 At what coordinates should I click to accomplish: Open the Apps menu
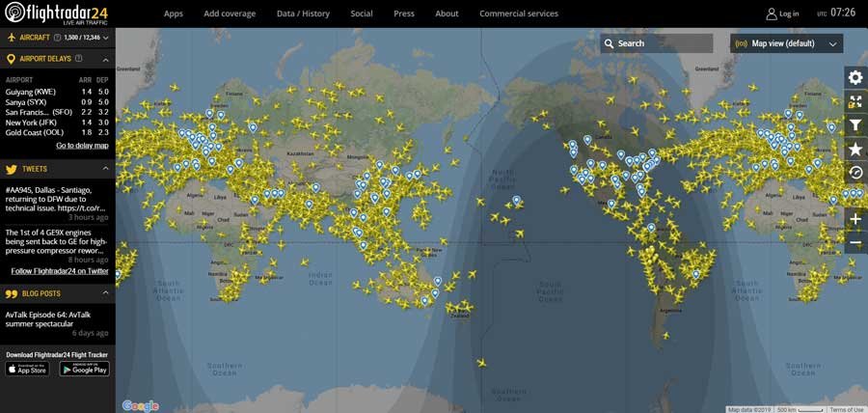[x=174, y=14]
